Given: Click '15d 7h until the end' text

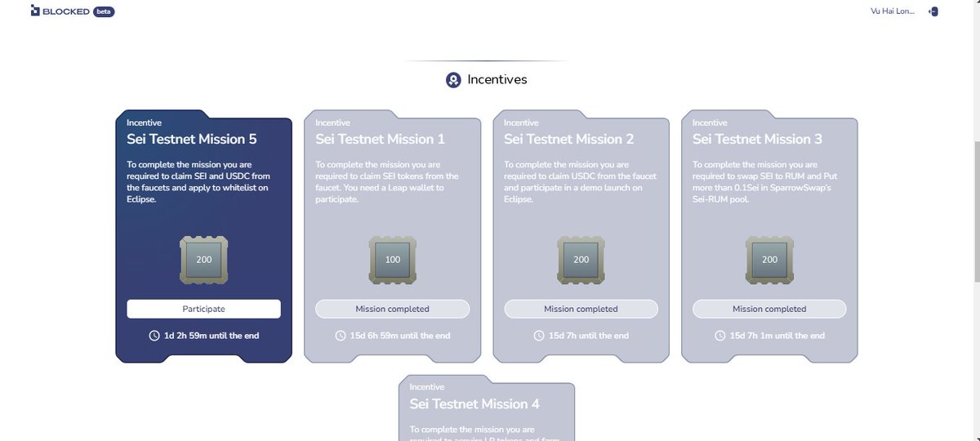Looking at the screenshot, I should pos(588,336).
